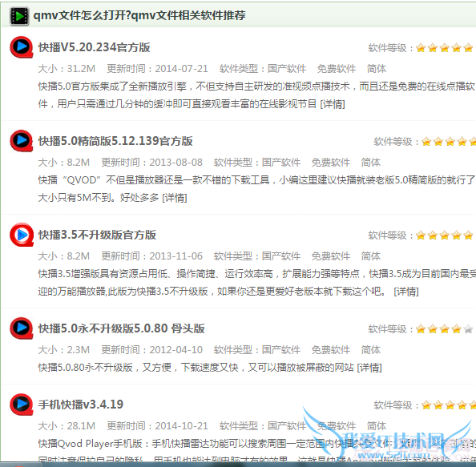Click [详情] for 快播5.0.80永不升级版 description

click(369, 368)
